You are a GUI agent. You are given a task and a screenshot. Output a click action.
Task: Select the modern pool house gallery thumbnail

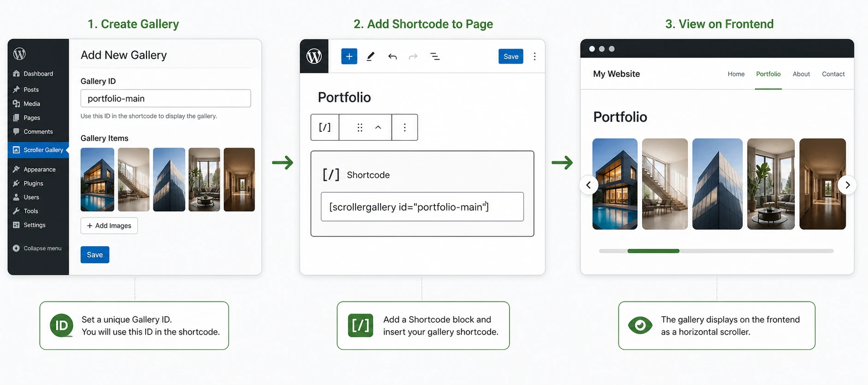click(97, 179)
